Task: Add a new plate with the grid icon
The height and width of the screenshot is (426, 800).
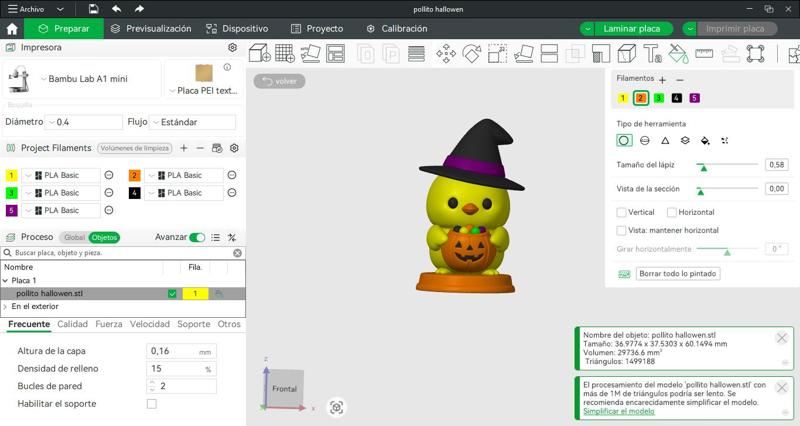Action: pyautogui.click(x=285, y=53)
